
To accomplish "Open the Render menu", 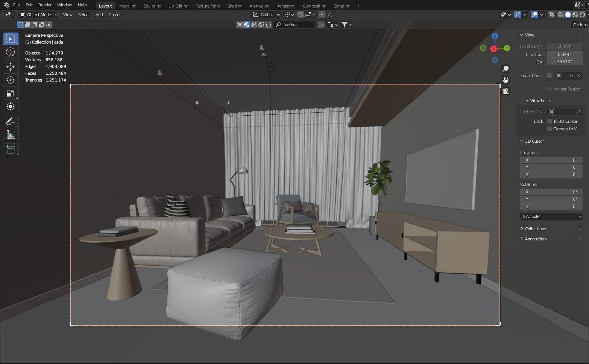I will pos(44,5).
